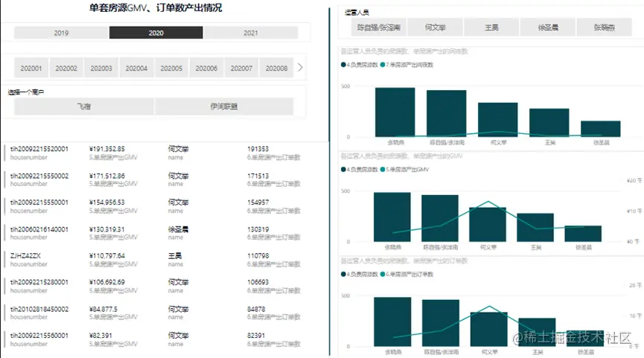Choose merchant 伊间联盟
Viewport: 644px width, 358px height.
[x=224, y=106]
